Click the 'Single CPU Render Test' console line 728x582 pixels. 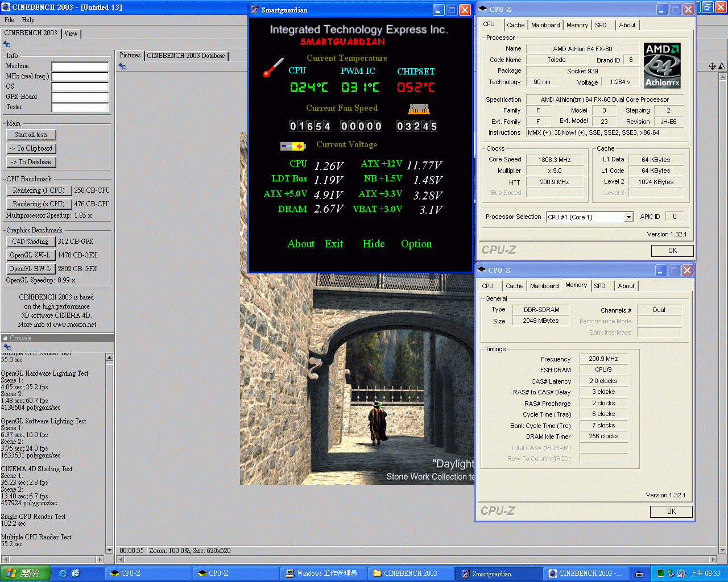(34, 517)
